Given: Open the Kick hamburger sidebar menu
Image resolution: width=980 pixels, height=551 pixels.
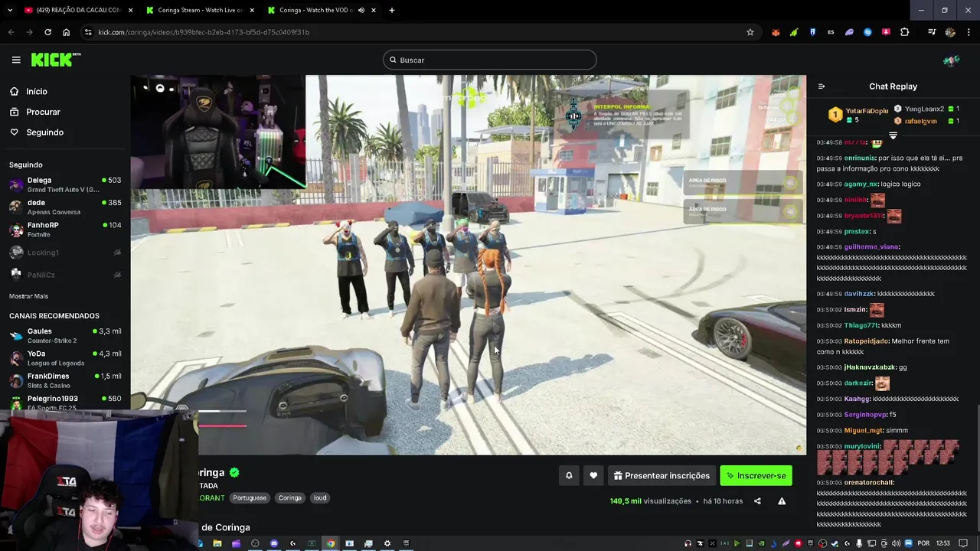Looking at the screenshot, I should pyautogui.click(x=16, y=60).
